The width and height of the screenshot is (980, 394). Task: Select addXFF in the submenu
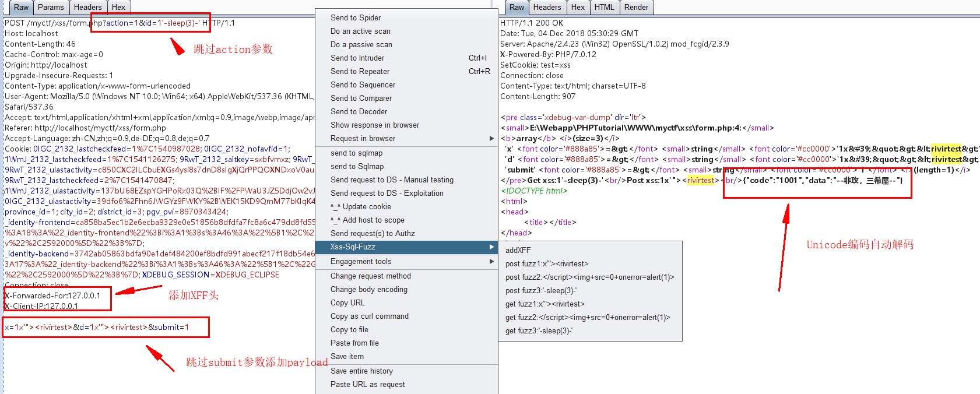(590, 250)
